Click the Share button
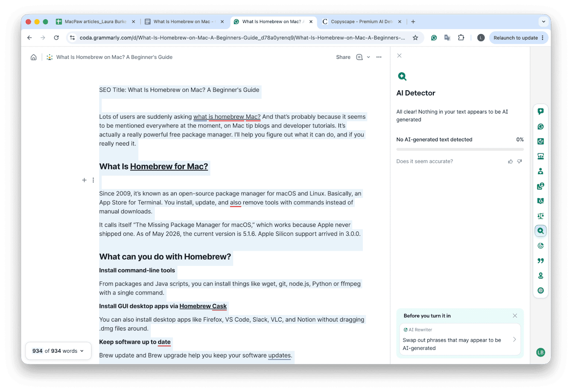572x392 pixels. pyautogui.click(x=343, y=57)
